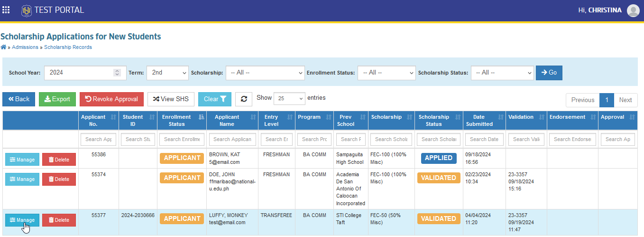Viewport: 644px width, 237px height.
Task: Open the Show entries dropdown set to 25
Action: 289,98
